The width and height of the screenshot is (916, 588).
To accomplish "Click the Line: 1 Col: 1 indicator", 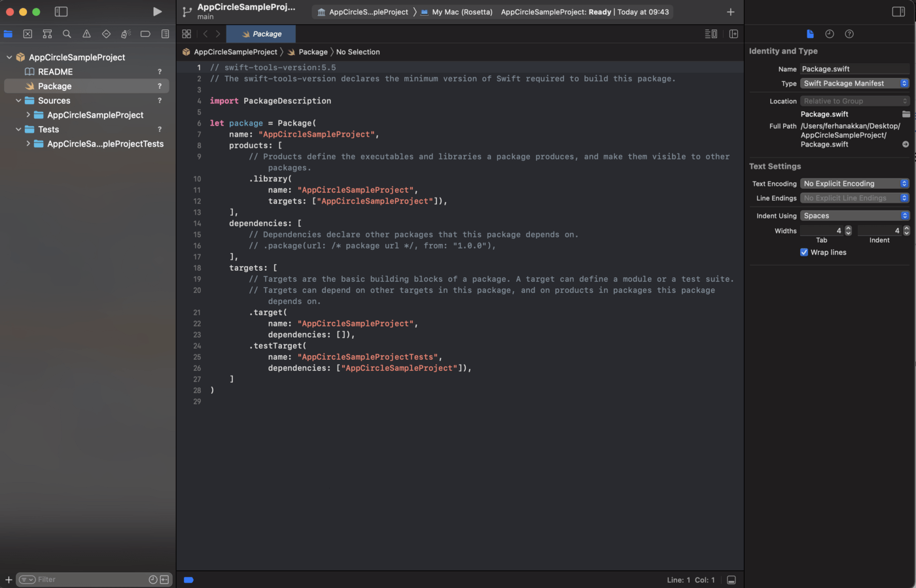I will tap(691, 580).
